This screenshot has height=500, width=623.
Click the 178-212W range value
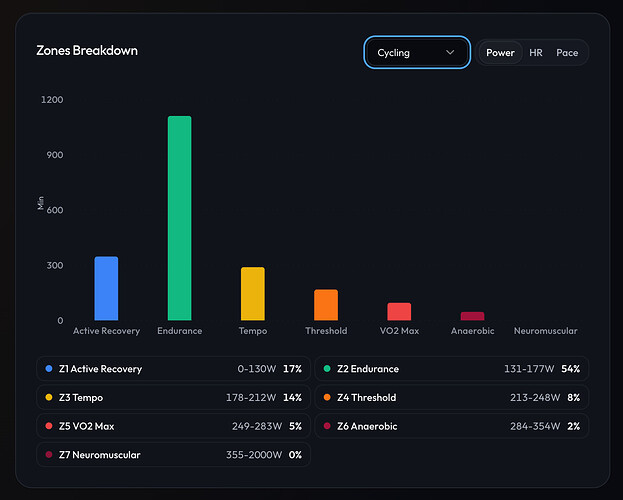(x=251, y=397)
